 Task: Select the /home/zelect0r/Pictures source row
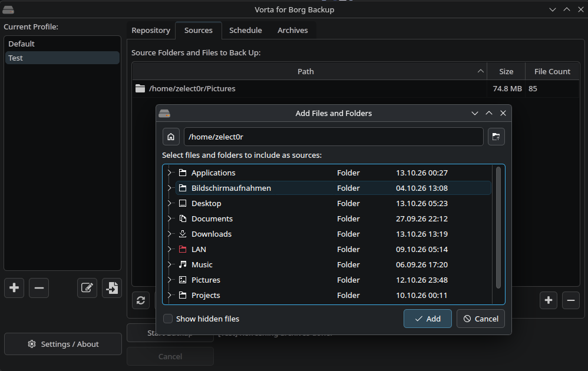(x=355, y=89)
